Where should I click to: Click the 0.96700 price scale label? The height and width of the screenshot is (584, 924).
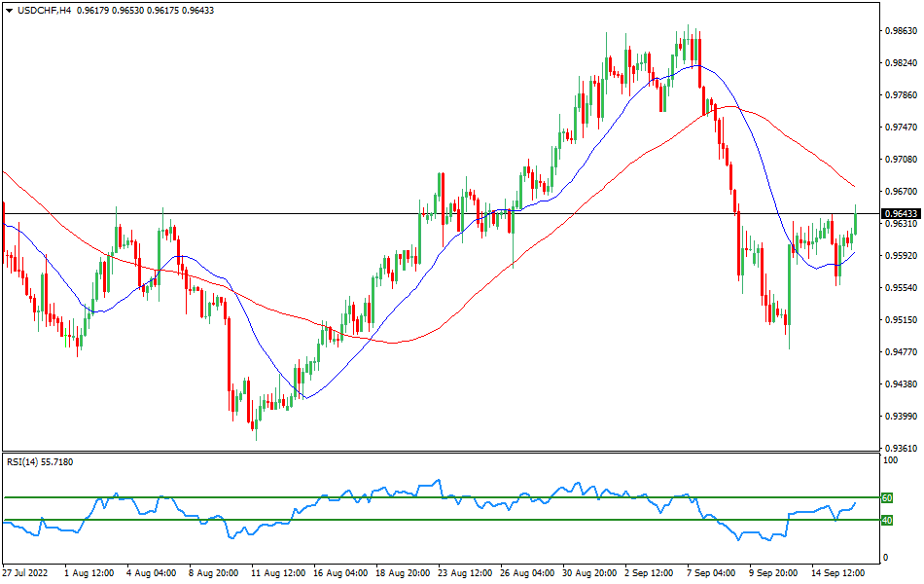(900, 192)
